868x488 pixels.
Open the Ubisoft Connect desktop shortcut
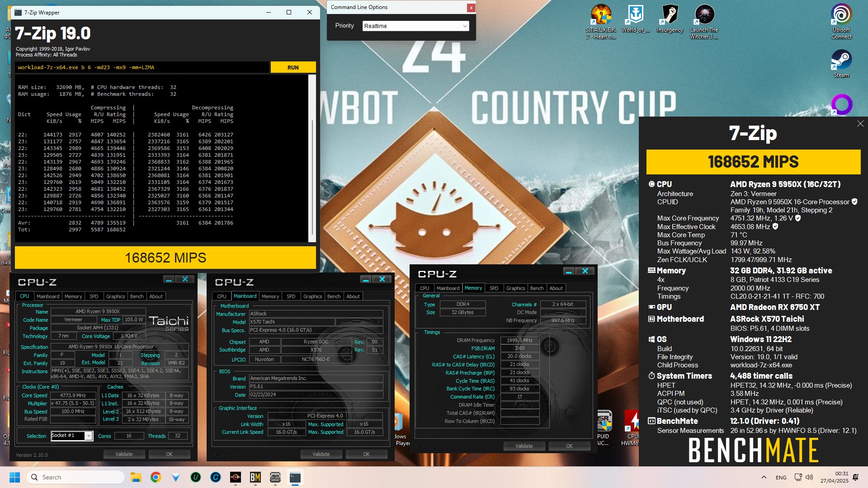841,21
